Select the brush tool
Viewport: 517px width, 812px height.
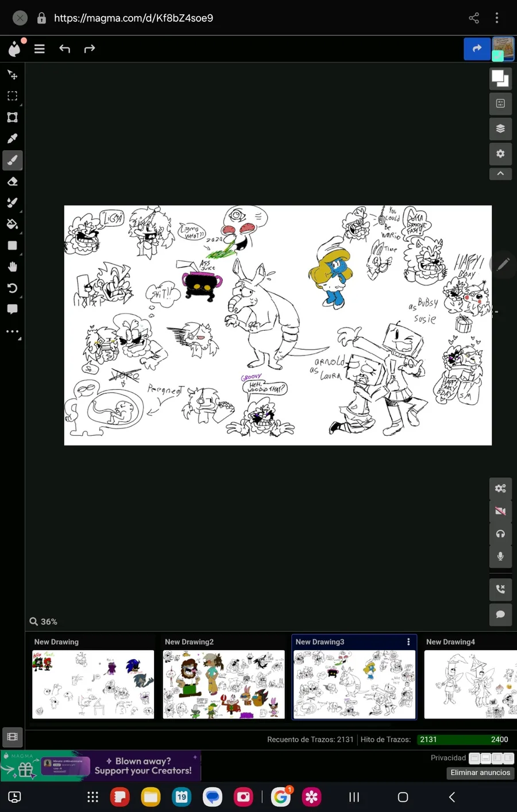(x=12, y=160)
